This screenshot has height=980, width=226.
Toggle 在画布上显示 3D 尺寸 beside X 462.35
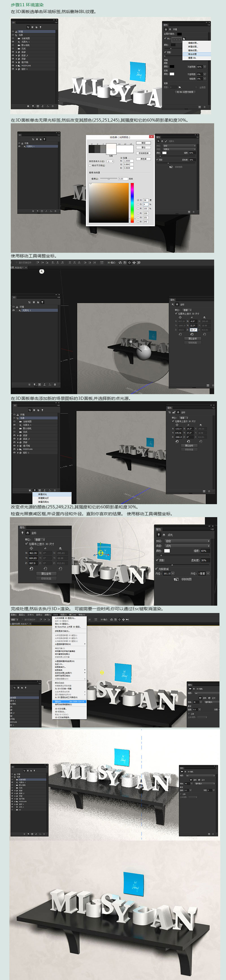pyautogui.click(x=26, y=544)
